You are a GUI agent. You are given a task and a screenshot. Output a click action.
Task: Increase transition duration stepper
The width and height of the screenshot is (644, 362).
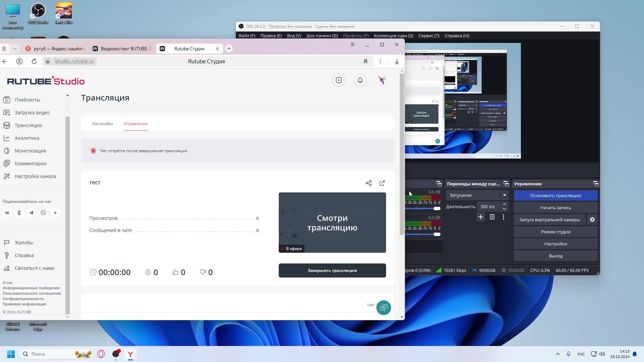[x=504, y=204]
